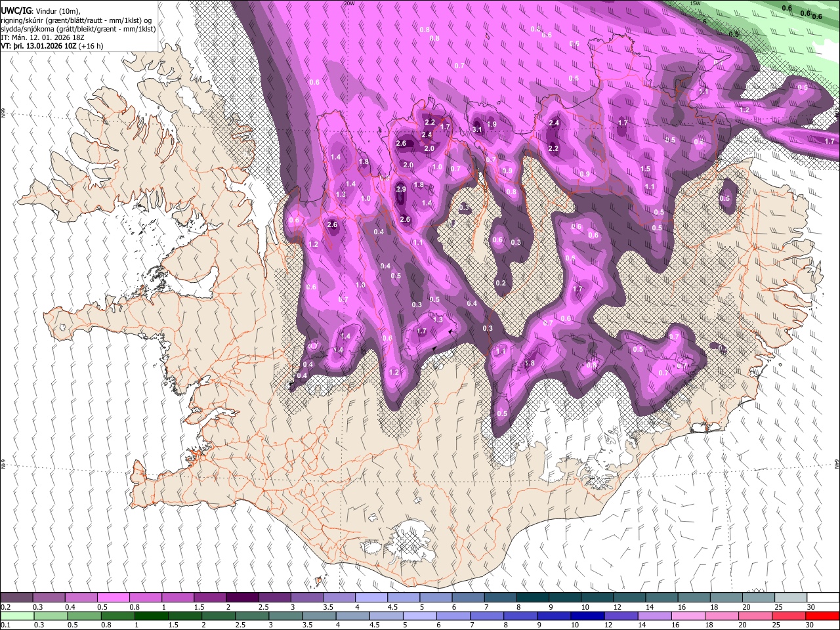Screen dimensions: 840x630
Task: Click the 'Vindur (10m)' header text
Action: 57,11
